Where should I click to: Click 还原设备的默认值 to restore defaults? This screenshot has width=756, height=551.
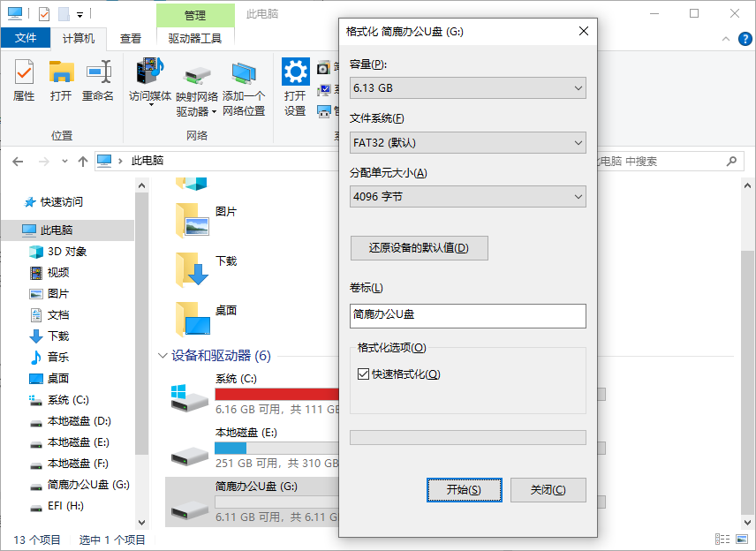(419, 248)
